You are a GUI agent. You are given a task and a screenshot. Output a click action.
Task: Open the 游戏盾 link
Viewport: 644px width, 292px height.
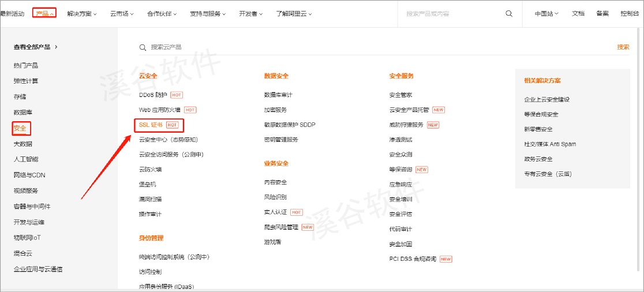pos(273,242)
